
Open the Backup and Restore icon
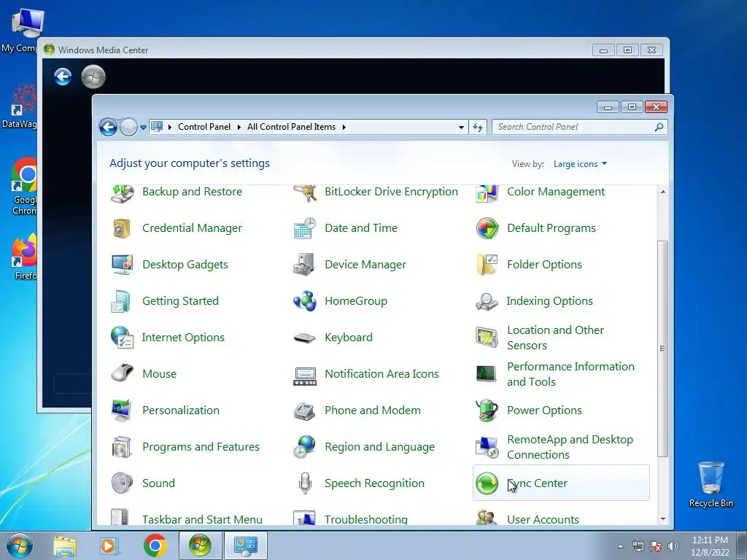point(122,193)
